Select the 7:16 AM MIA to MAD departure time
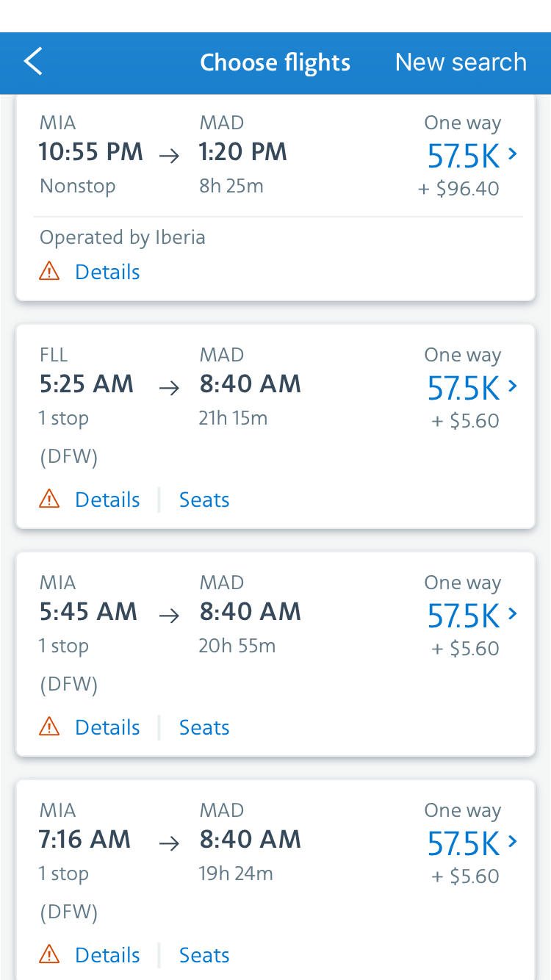This screenshot has height=980, width=551. click(x=84, y=839)
